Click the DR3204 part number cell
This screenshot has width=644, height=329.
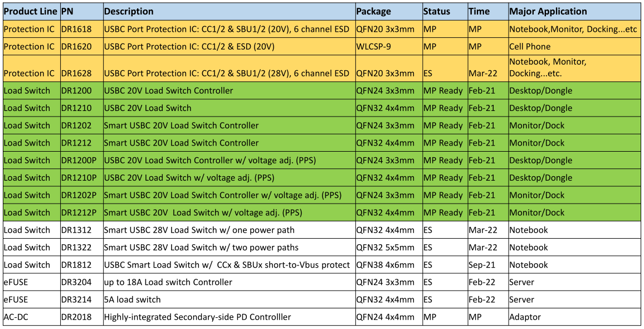[x=82, y=282]
